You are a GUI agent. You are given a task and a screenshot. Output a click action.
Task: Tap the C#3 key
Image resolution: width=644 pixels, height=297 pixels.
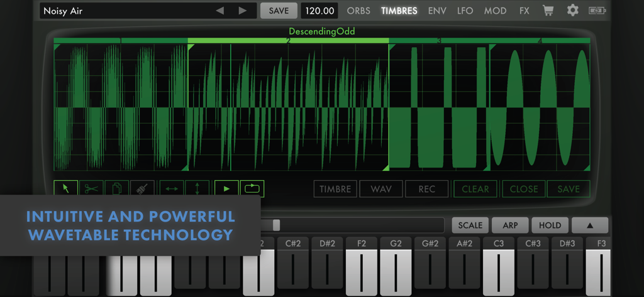tap(533, 262)
